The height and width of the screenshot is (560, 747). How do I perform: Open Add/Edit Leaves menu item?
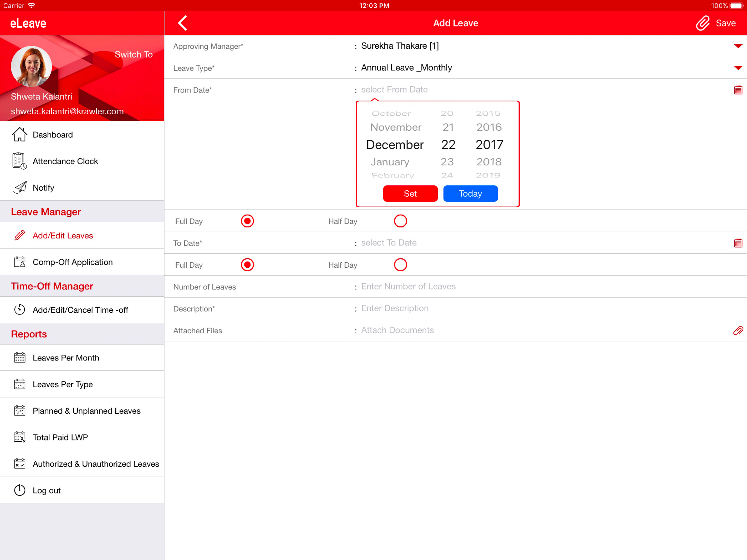coord(82,235)
